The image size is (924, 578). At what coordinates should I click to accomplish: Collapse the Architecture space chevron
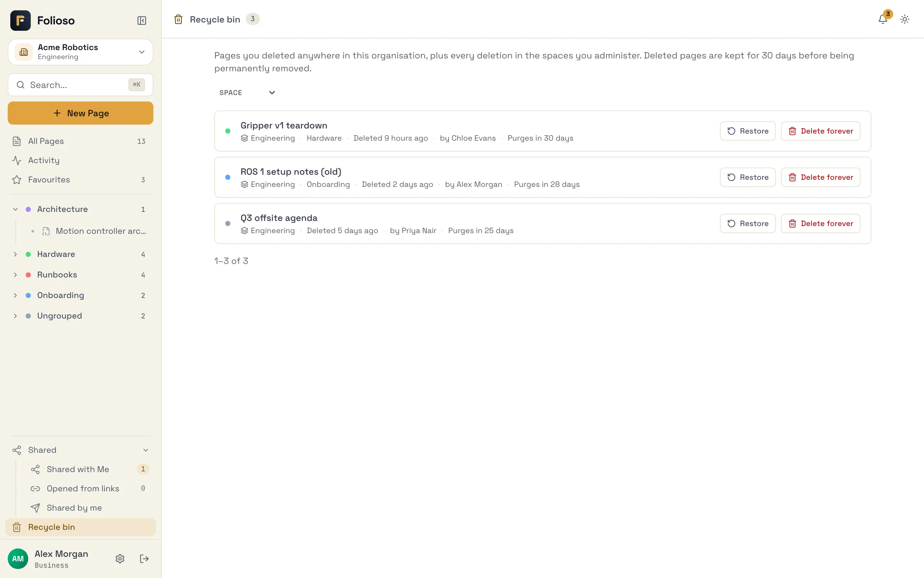[15, 209]
